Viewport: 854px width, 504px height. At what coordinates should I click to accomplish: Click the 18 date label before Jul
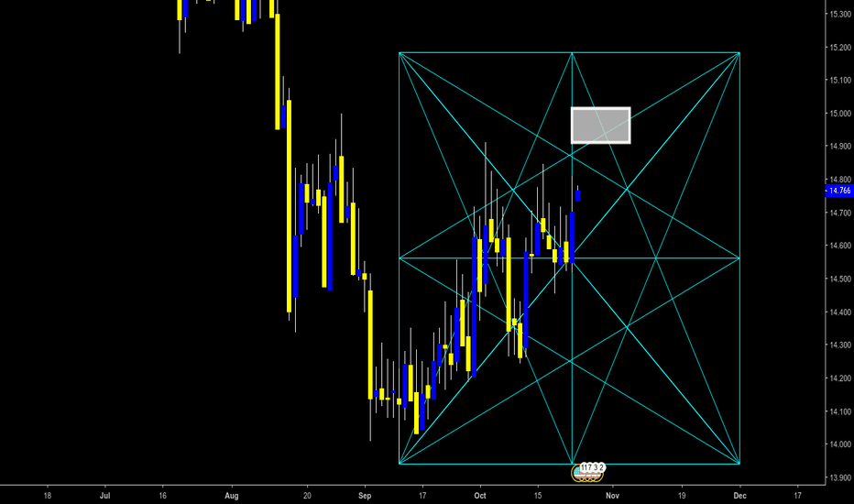pos(48,496)
